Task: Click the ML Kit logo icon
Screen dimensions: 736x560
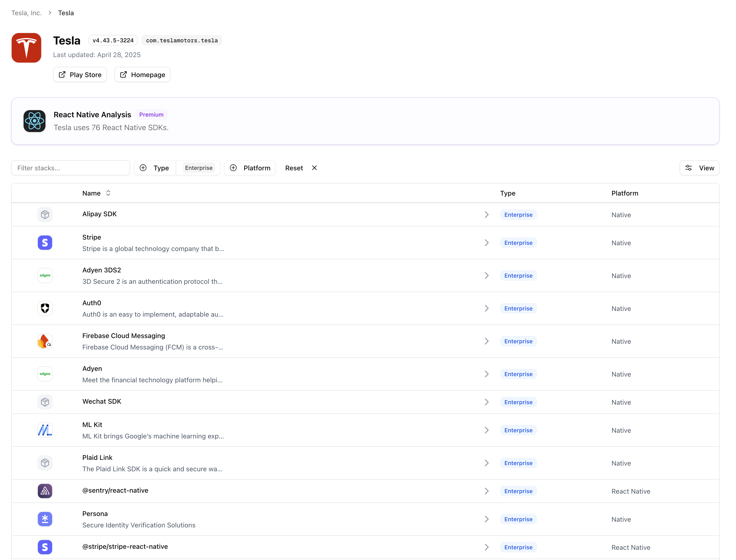Action: click(45, 430)
